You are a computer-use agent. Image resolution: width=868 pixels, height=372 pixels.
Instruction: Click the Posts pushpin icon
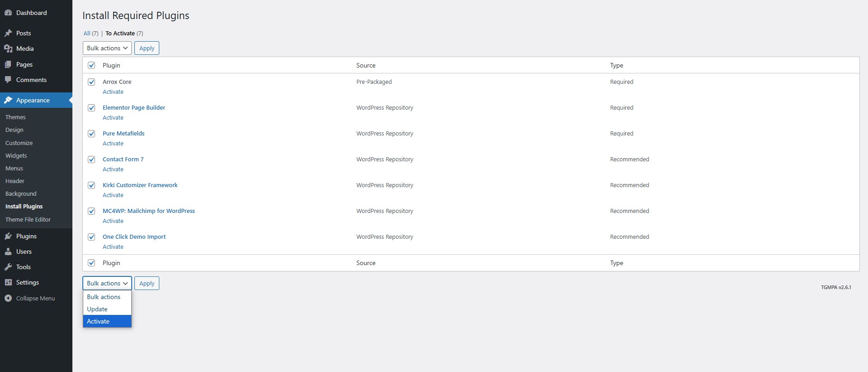click(8, 33)
